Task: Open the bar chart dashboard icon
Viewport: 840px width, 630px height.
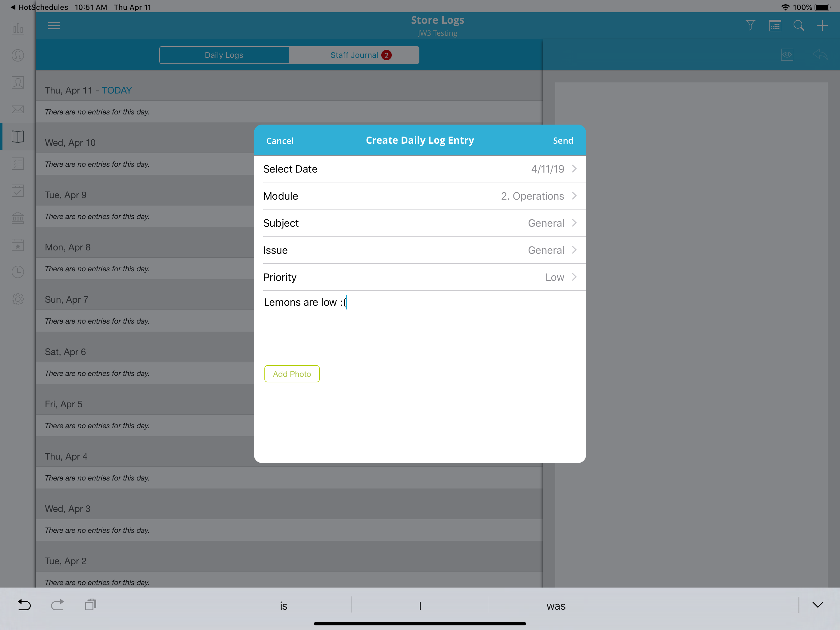Action: click(18, 29)
